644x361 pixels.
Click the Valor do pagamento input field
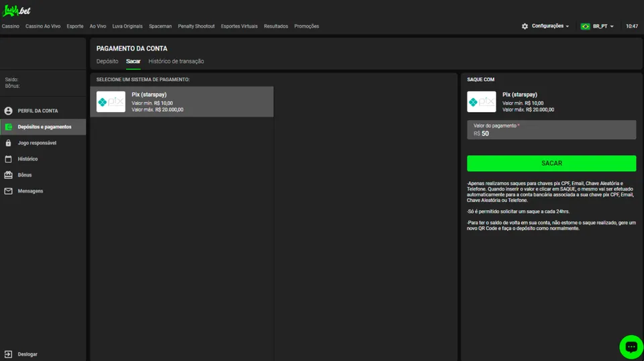(x=551, y=133)
